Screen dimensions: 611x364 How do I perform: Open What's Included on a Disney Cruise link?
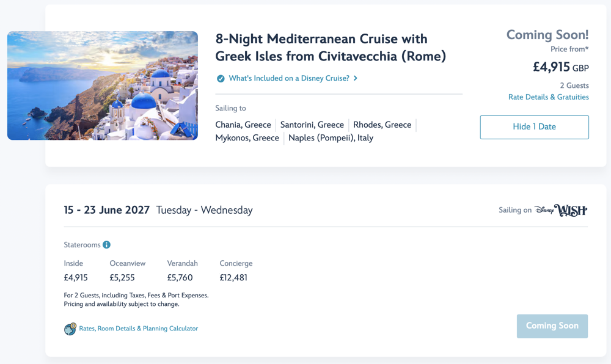(x=288, y=78)
